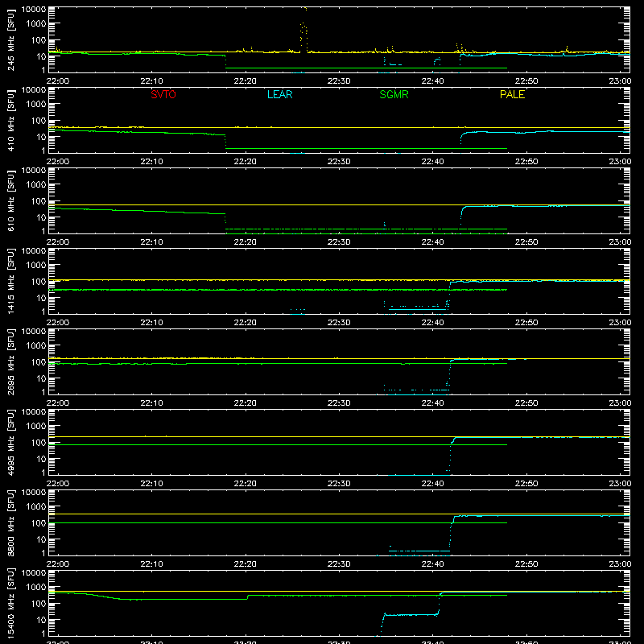Screen dimensions: 644x644
Task: Select the 8800 MHz [SFU] axis label
Action: 10,522
